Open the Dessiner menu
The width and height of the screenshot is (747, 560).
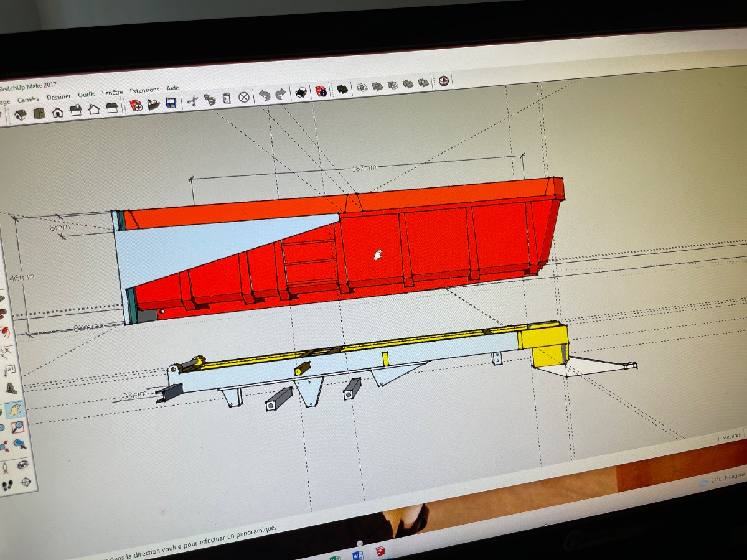[x=59, y=97]
